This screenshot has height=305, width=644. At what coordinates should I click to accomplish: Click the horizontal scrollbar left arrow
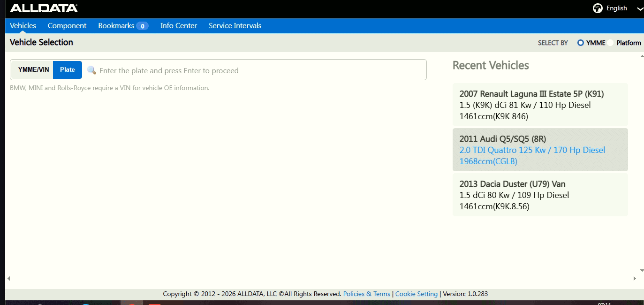pyautogui.click(x=8, y=279)
